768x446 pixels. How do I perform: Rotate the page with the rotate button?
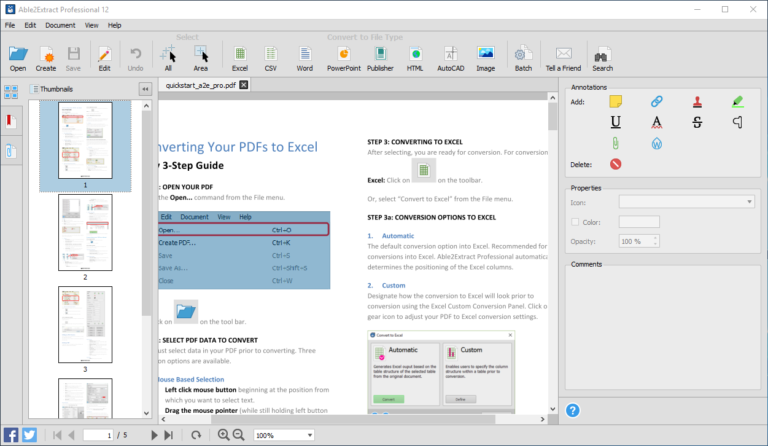click(x=196, y=435)
